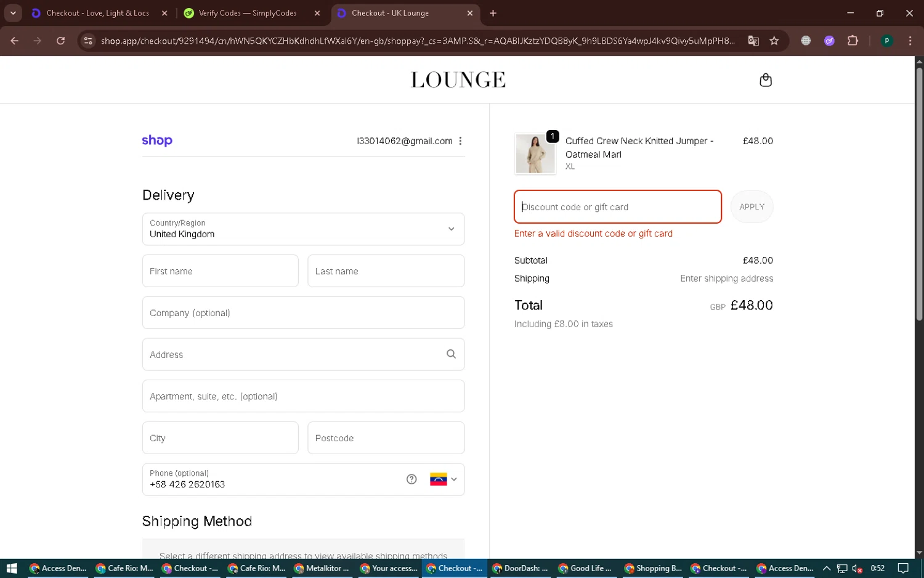924x578 pixels.
Task: Show hidden system tray icons
Action: [827, 568]
